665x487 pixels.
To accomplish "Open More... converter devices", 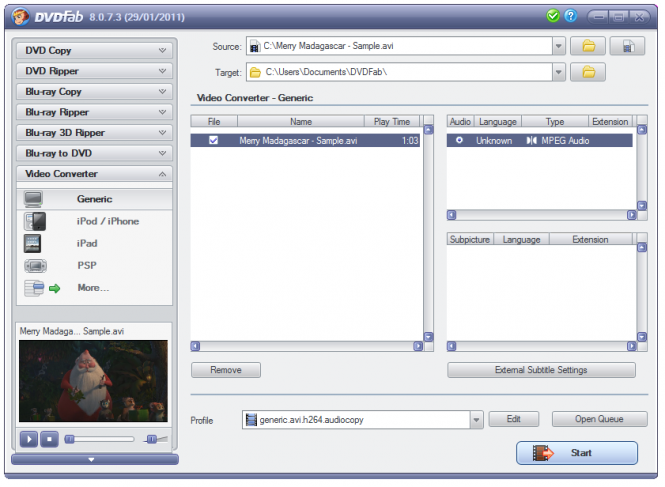I will pyautogui.click(x=94, y=288).
